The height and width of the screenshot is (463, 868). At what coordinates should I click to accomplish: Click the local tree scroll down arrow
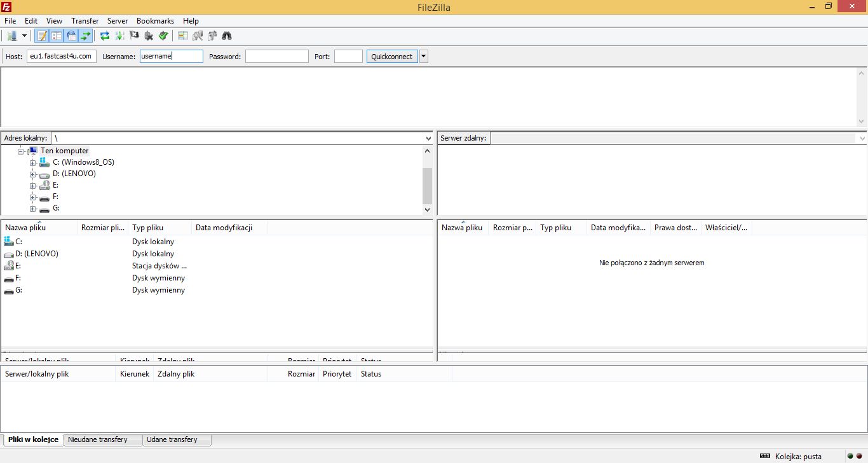click(427, 209)
